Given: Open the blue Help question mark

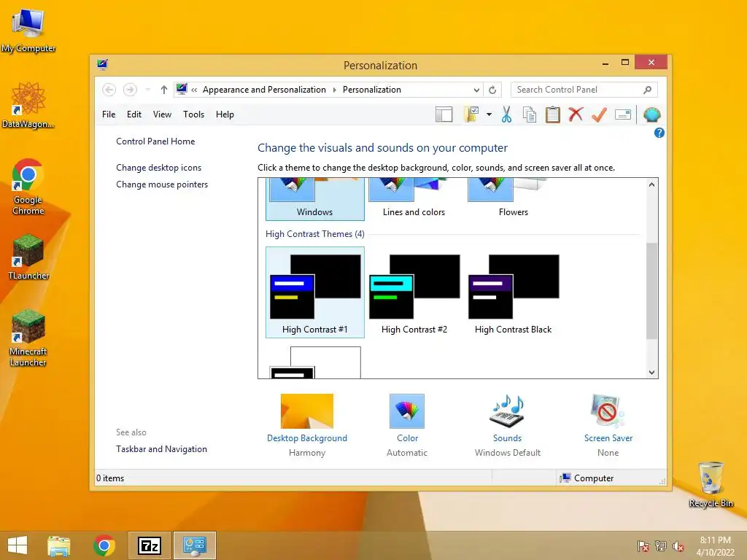Looking at the screenshot, I should click(x=659, y=133).
